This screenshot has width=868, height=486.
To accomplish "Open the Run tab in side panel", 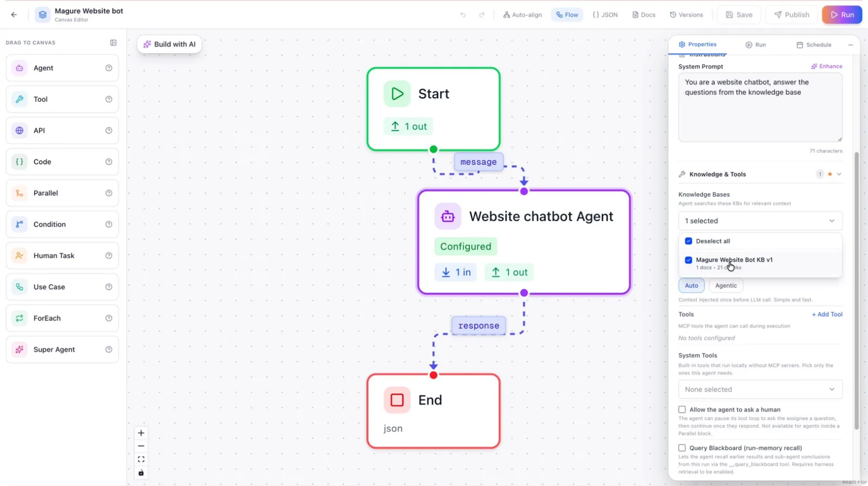I will click(756, 45).
